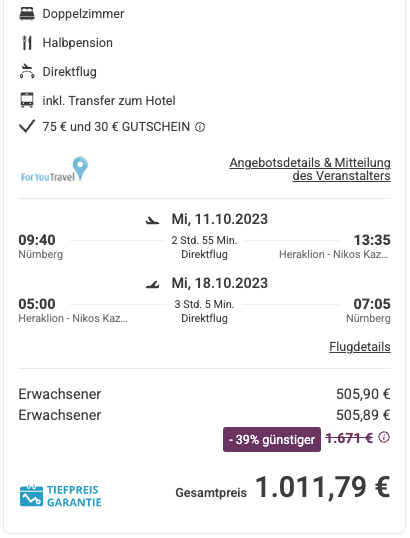Select the Mi, 11.10.2023 outbound date
The height and width of the screenshot is (538, 410).
pyautogui.click(x=220, y=219)
